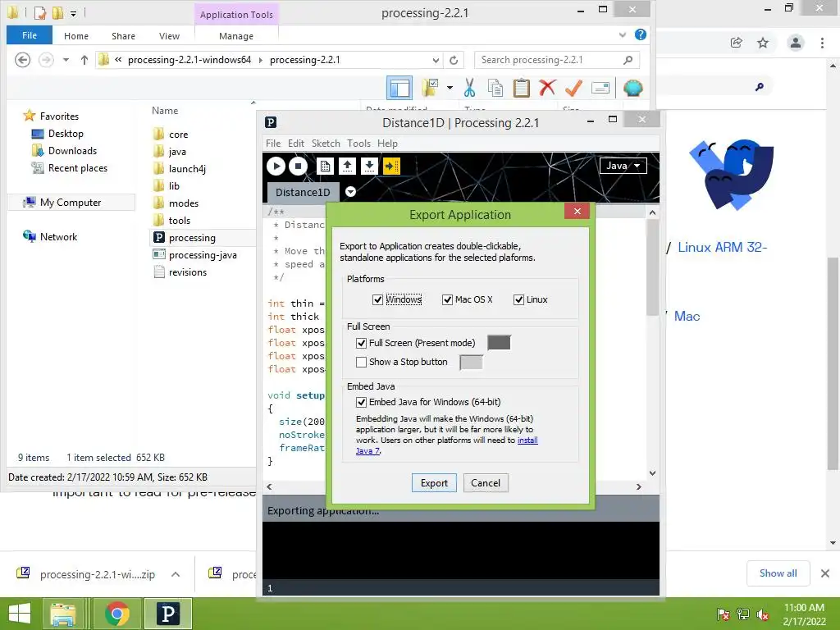Refresh the Explorer folder view
The image size is (840, 630).
click(454, 60)
